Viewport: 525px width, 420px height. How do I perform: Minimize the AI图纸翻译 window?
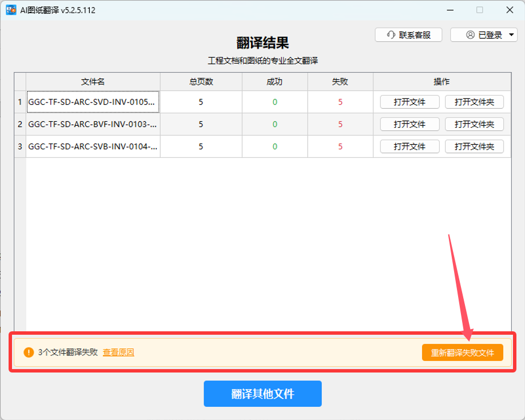450,10
